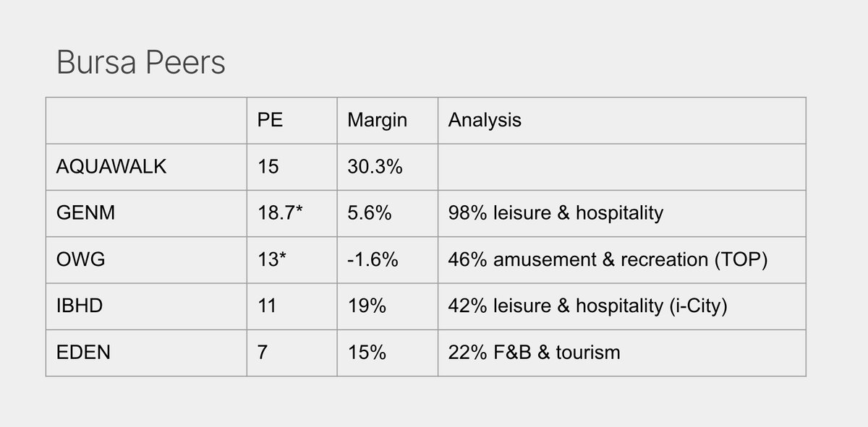
Task: Click the Analysis column header
Action: [x=485, y=120]
